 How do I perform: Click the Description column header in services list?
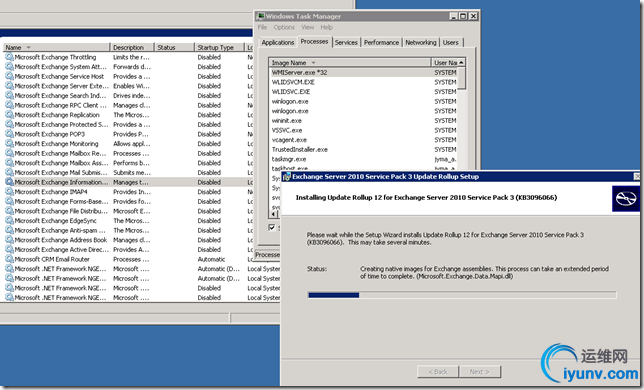132,48
